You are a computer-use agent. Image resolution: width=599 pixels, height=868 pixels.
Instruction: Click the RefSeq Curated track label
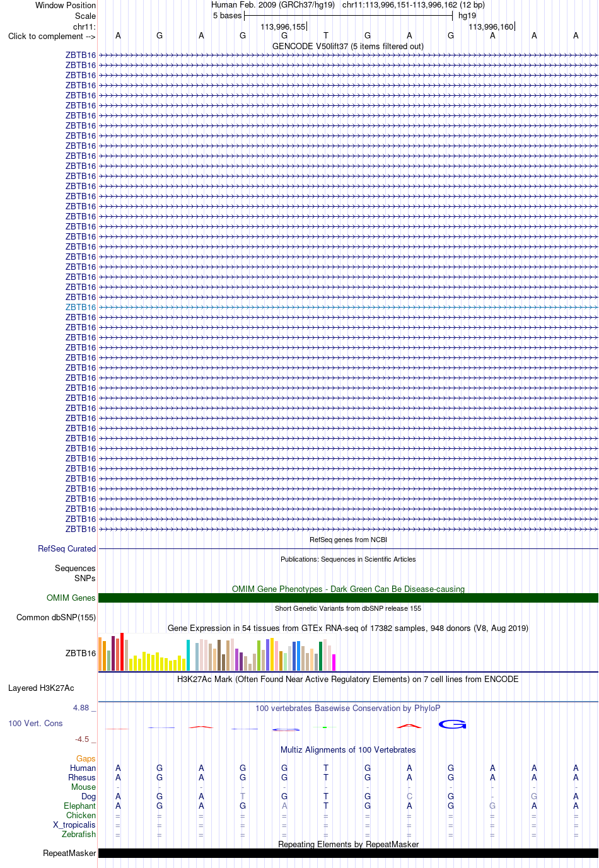(67, 548)
